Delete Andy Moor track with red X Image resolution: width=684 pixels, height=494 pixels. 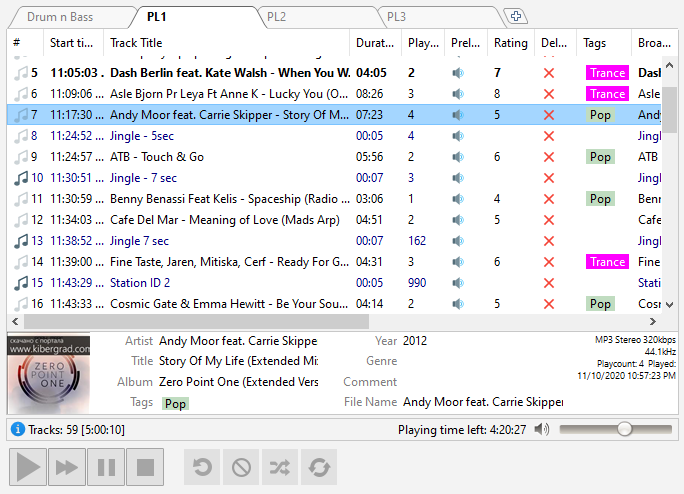[x=549, y=115]
